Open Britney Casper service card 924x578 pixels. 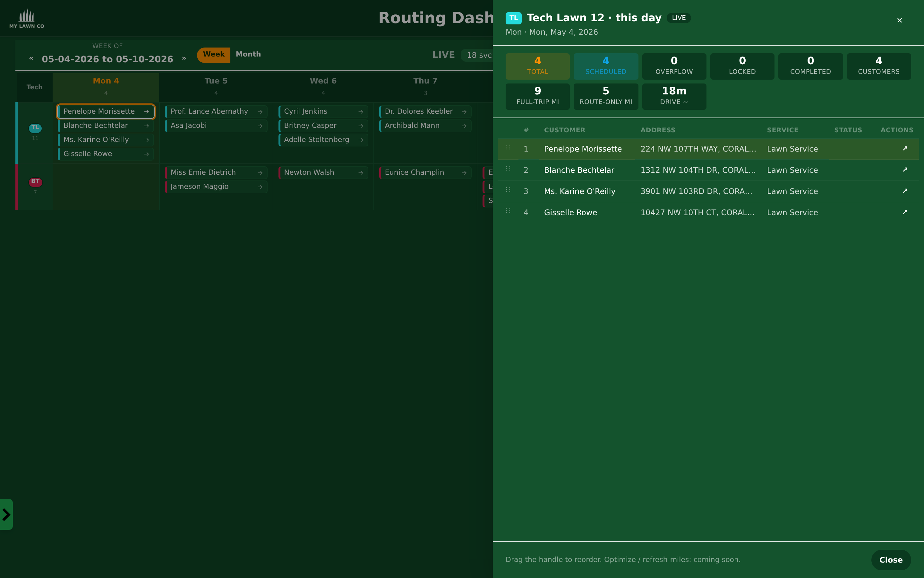coord(323,126)
